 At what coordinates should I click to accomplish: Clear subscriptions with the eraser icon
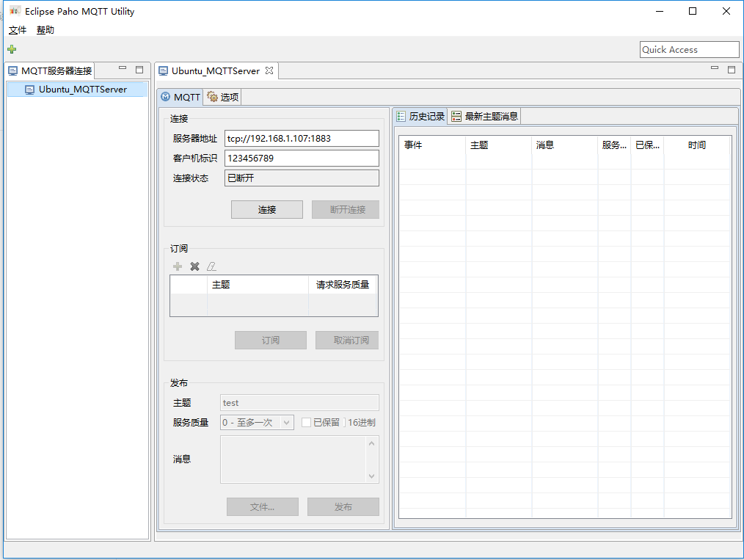pyautogui.click(x=211, y=266)
